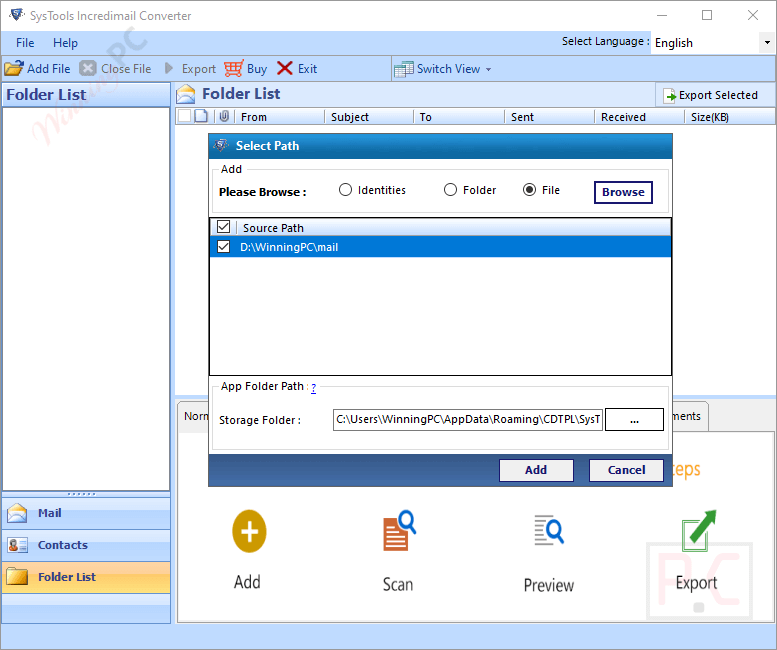Open the Select Language dropdown
The width and height of the screenshot is (777, 650).
(x=767, y=43)
